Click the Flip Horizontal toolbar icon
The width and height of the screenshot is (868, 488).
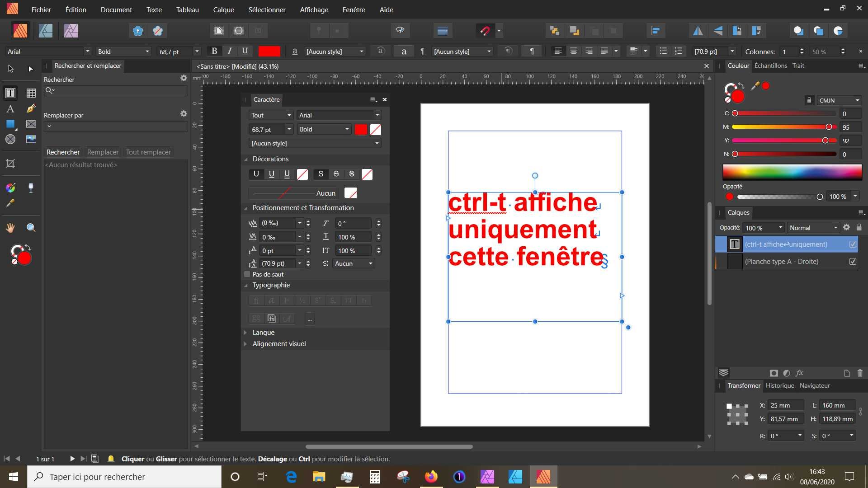click(x=698, y=31)
